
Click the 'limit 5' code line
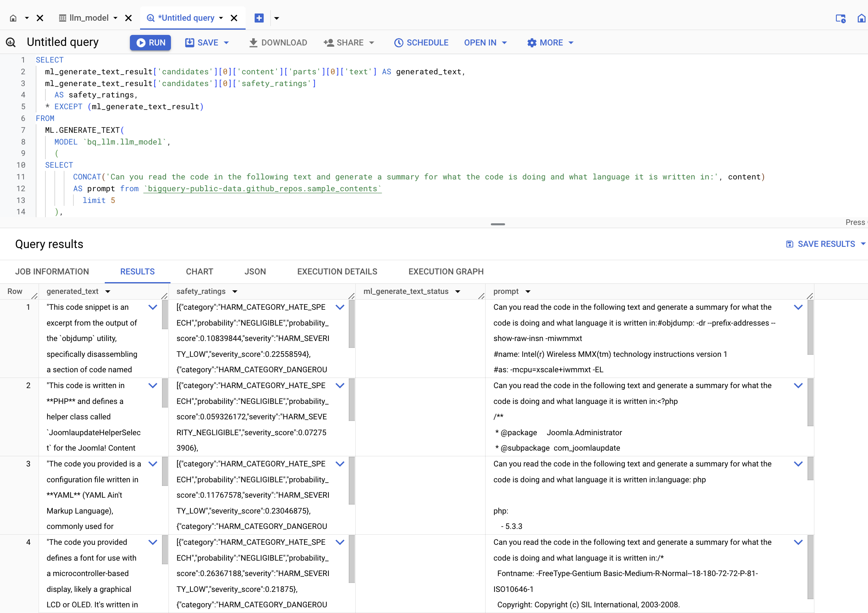coord(99,201)
